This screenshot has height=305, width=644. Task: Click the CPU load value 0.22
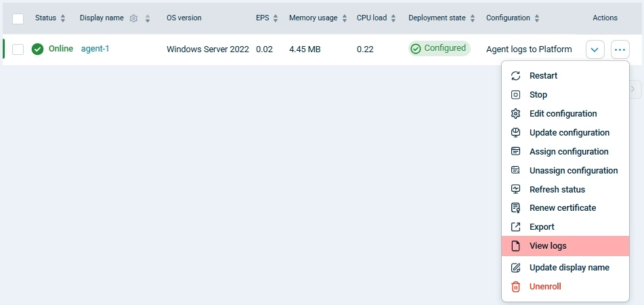[x=365, y=49]
